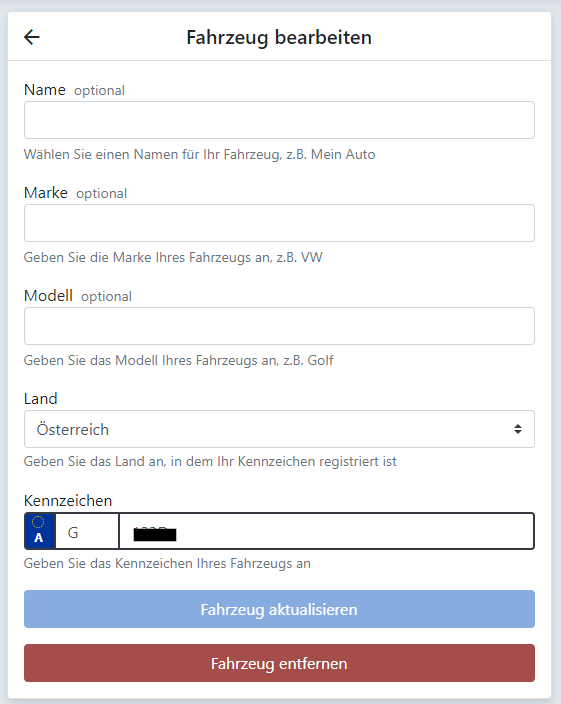The height and width of the screenshot is (704, 561).
Task: Click the Marke field label
Action: point(46,193)
